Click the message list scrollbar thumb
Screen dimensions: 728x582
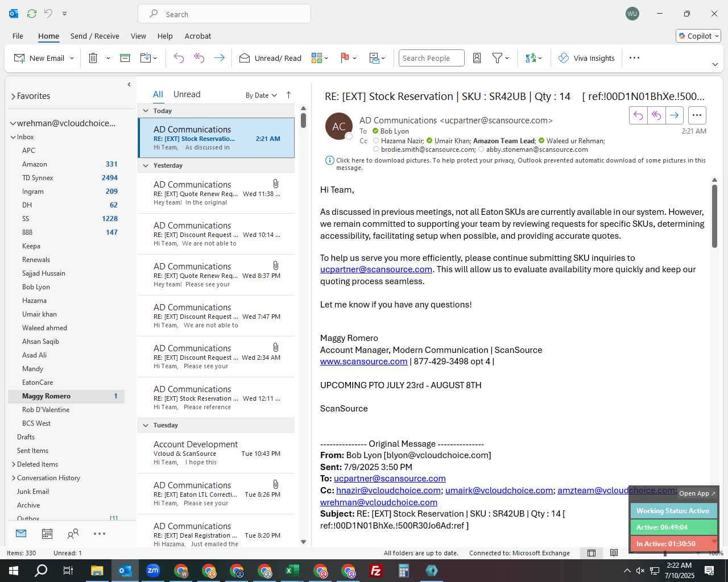[303, 120]
